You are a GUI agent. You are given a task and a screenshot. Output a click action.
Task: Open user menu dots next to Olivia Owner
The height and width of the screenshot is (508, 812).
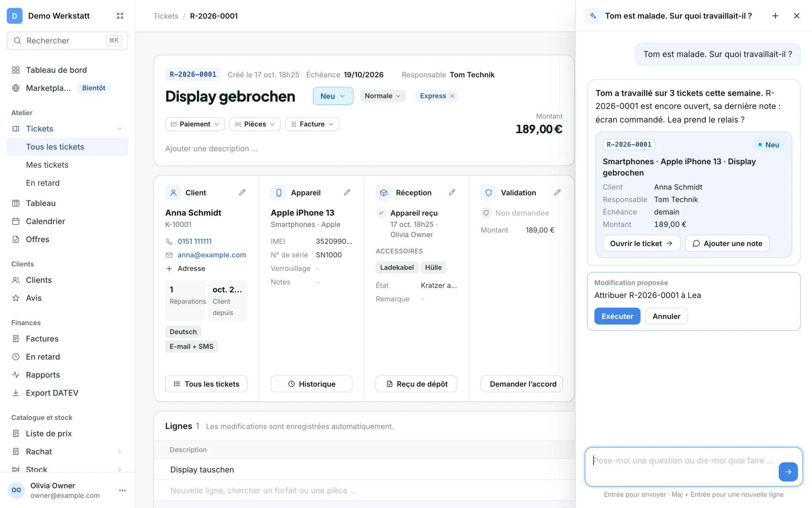pos(122,490)
